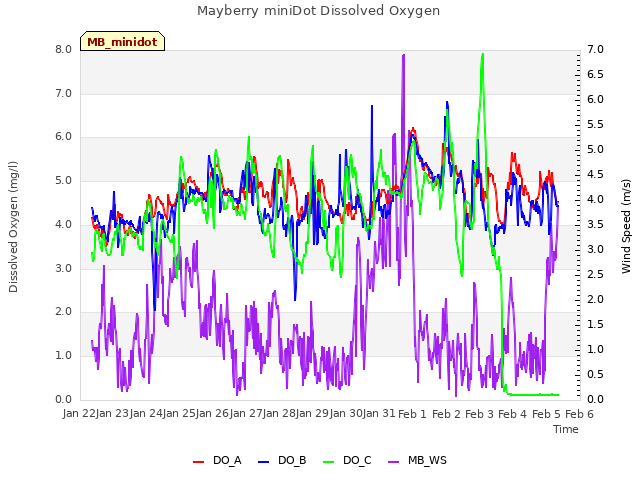The height and width of the screenshot is (480, 640).
Task: Click the red DO_A legend color marker
Action: 198,462
